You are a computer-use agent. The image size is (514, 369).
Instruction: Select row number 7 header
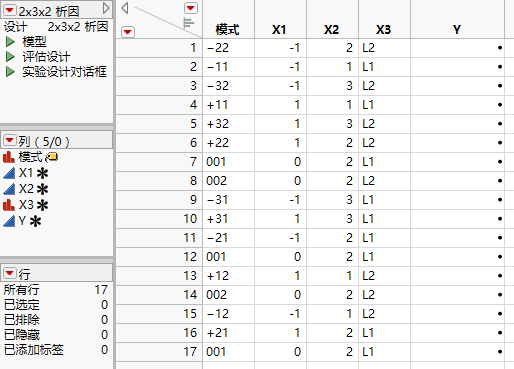(x=159, y=162)
